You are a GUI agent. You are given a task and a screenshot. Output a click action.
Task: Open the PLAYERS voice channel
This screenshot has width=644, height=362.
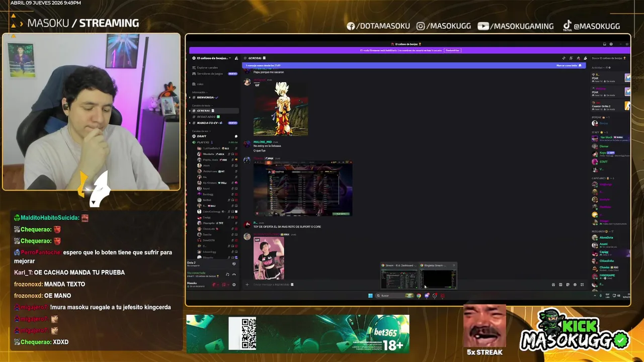215,142
